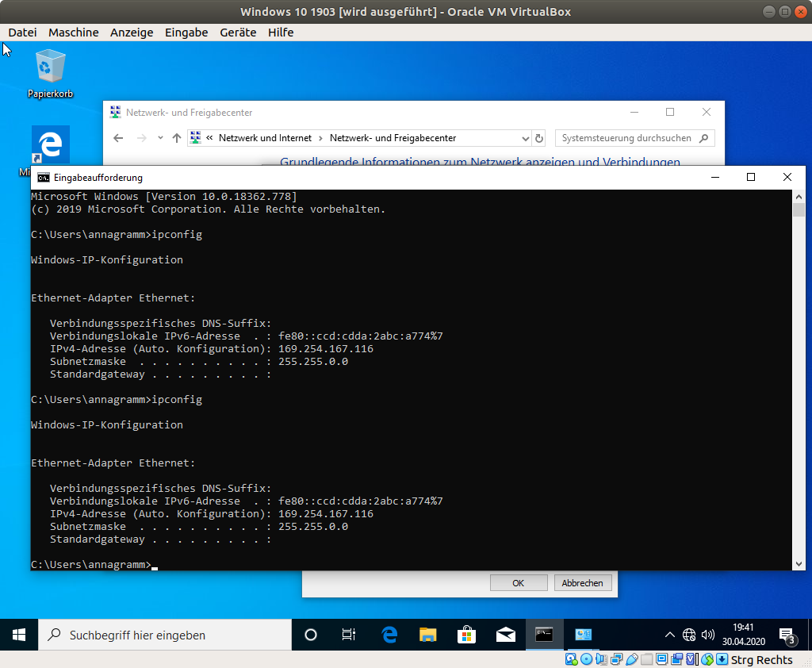Click the Suchbegriff hier eingeben search box
This screenshot has height=668, width=812.
165,635
